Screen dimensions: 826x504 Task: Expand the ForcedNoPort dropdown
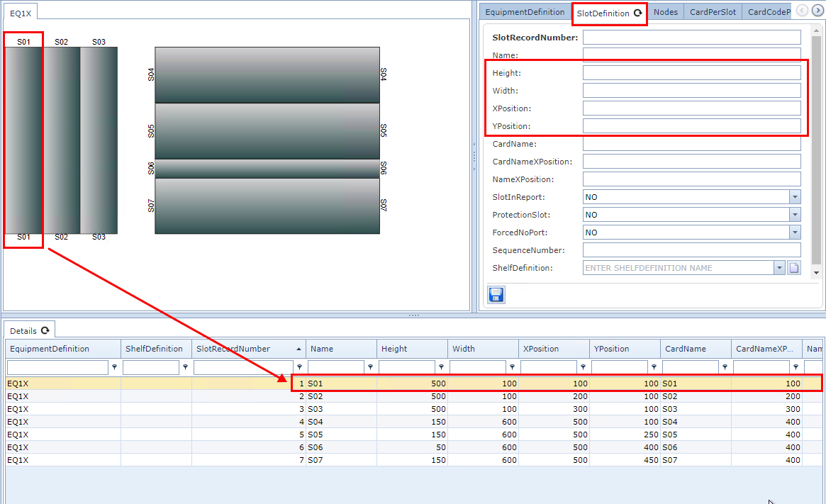(x=795, y=233)
